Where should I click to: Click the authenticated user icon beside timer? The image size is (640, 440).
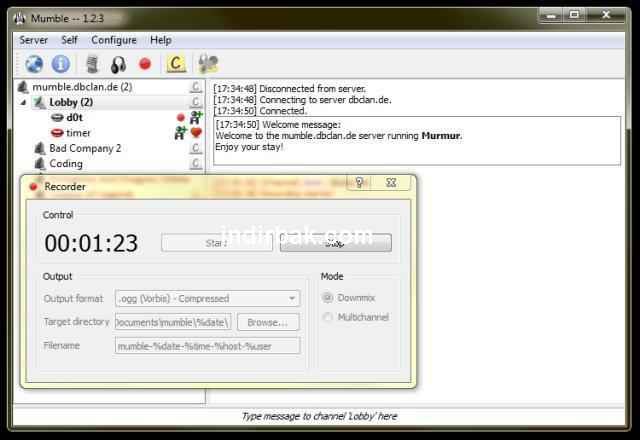tap(180, 133)
